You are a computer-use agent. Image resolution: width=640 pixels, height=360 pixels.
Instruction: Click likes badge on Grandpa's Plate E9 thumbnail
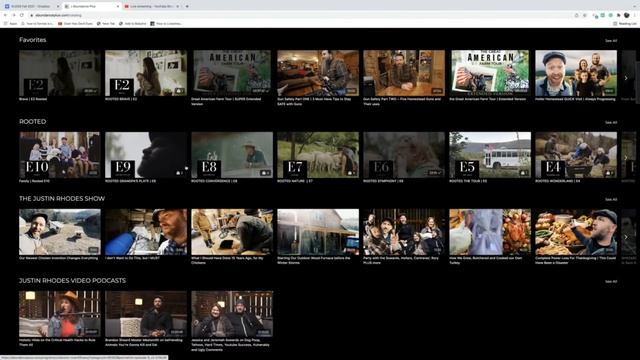[180, 173]
